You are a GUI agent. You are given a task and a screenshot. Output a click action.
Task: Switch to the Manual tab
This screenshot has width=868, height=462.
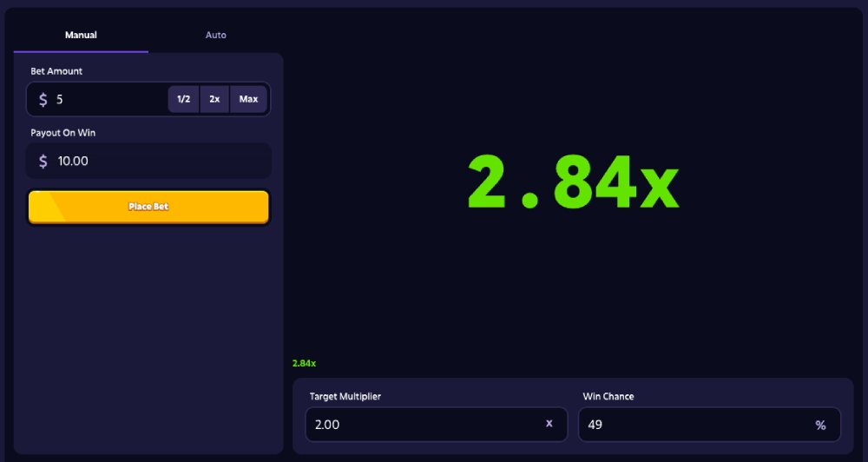[81, 35]
